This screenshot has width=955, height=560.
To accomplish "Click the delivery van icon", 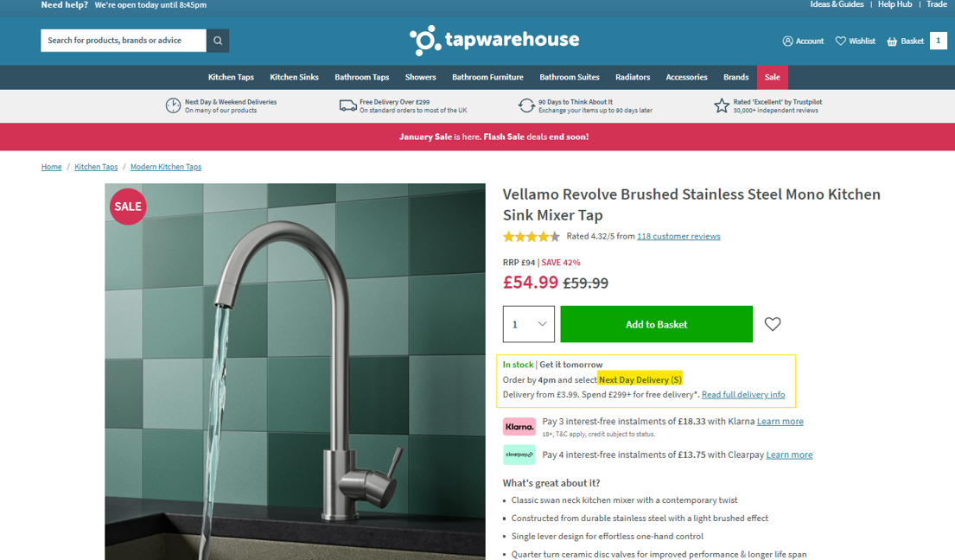I will tap(347, 106).
